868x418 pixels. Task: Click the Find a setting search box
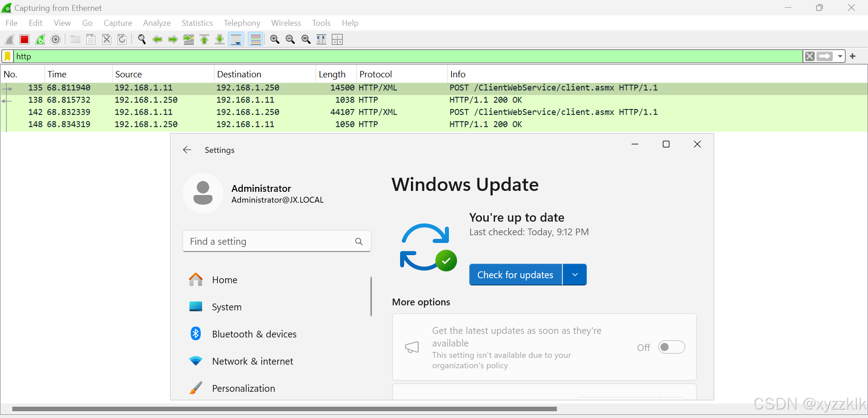pos(277,242)
